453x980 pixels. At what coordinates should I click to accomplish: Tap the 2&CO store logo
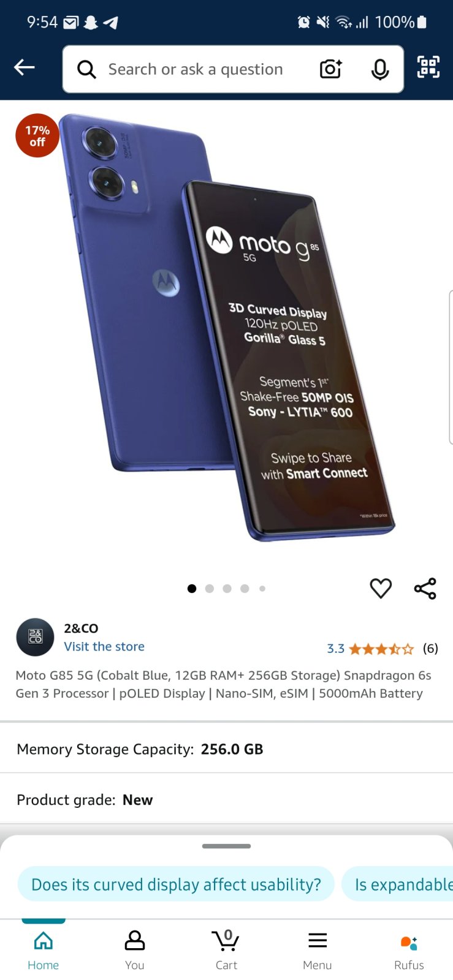click(x=35, y=637)
